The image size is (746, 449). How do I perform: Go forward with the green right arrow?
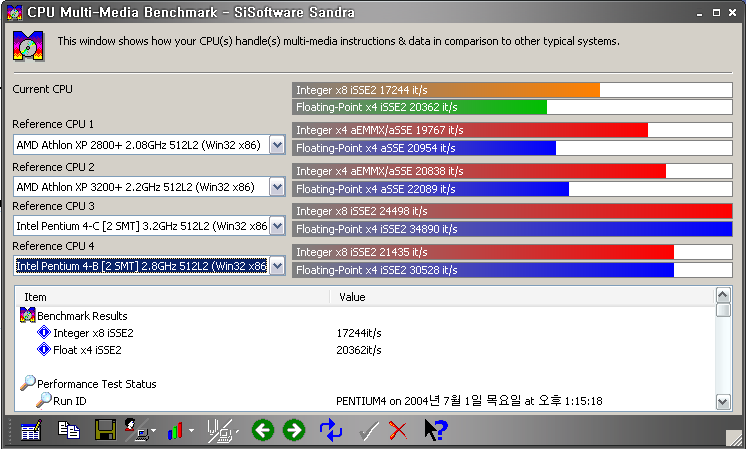point(294,430)
